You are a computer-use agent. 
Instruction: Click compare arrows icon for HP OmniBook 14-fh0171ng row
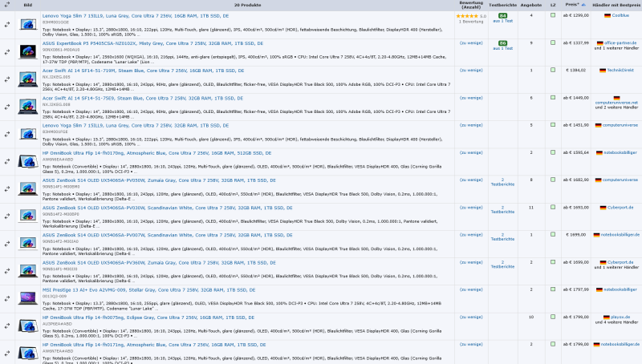[7, 354]
